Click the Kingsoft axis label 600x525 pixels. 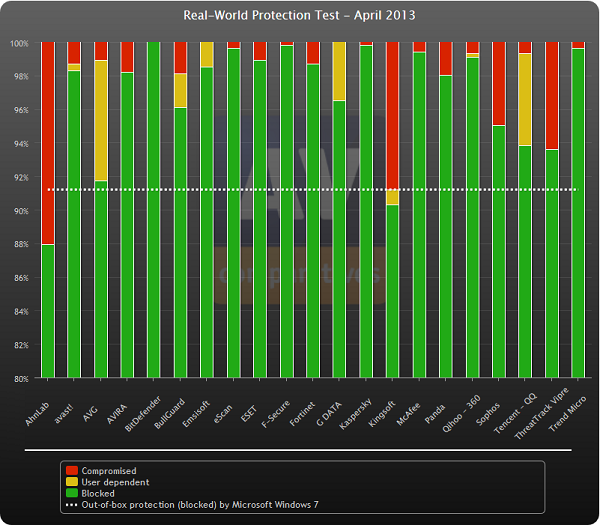(382, 414)
